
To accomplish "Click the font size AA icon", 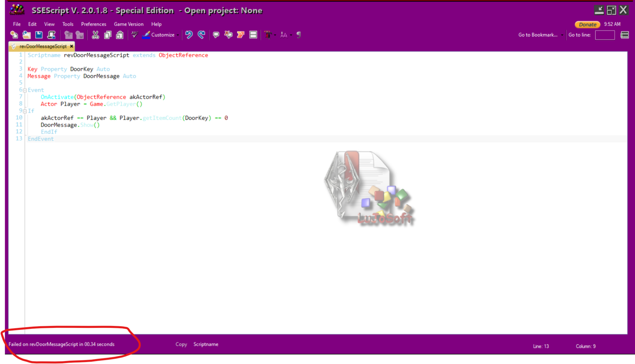I will point(284,35).
